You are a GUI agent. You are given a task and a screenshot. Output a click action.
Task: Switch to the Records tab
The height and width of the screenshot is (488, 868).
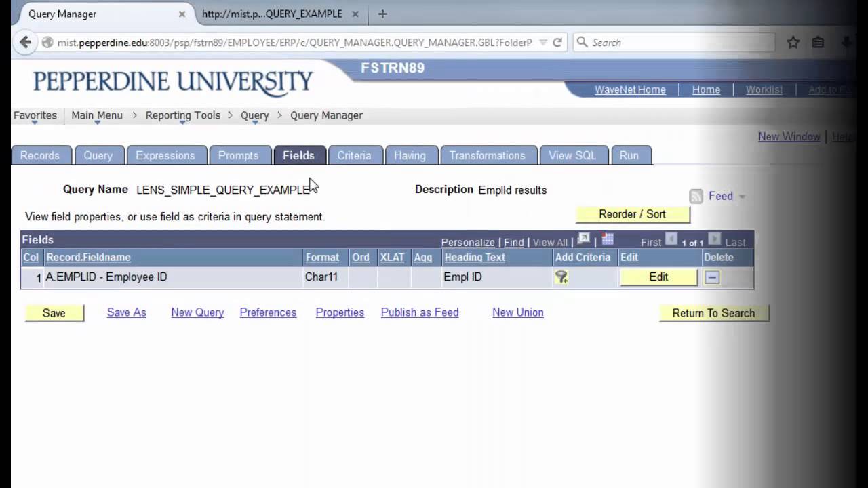tap(40, 155)
